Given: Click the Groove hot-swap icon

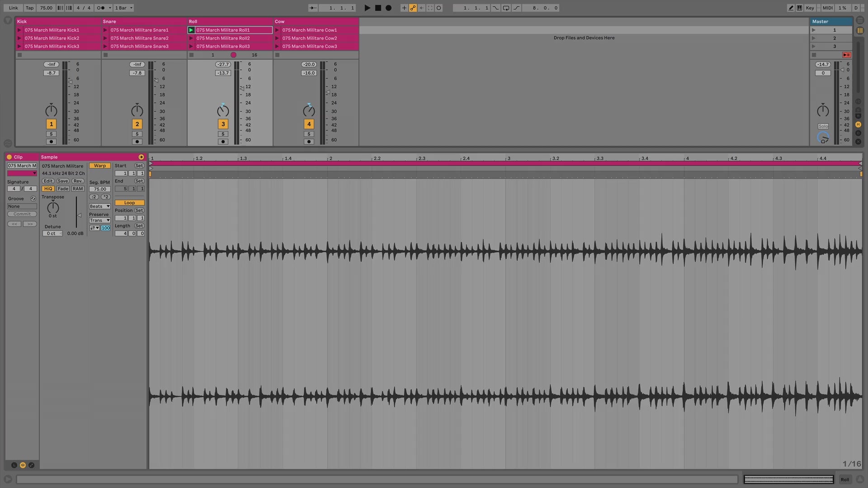Looking at the screenshot, I should [33, 198].
